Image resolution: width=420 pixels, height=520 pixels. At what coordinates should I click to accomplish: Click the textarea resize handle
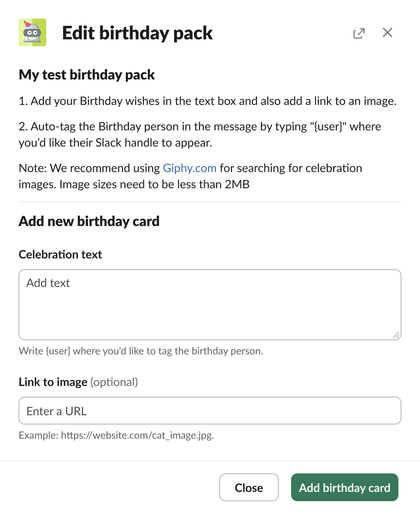coord(396,335)
